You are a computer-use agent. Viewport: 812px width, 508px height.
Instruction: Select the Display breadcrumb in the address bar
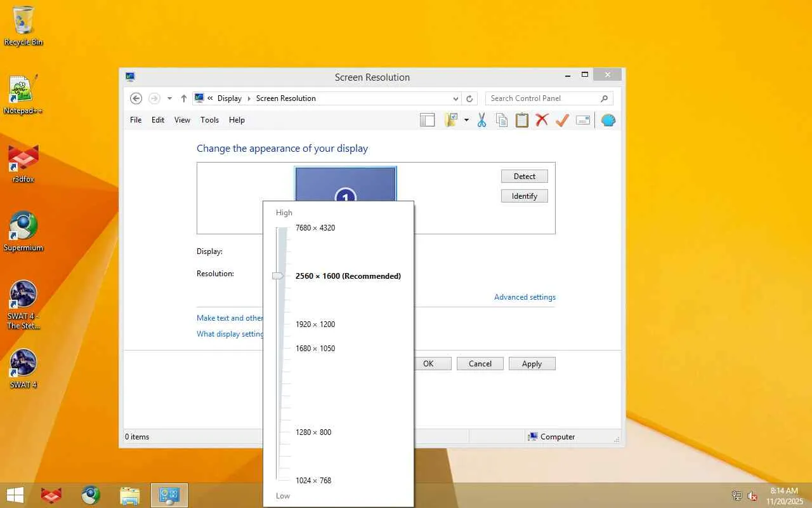tap(230, 98)
